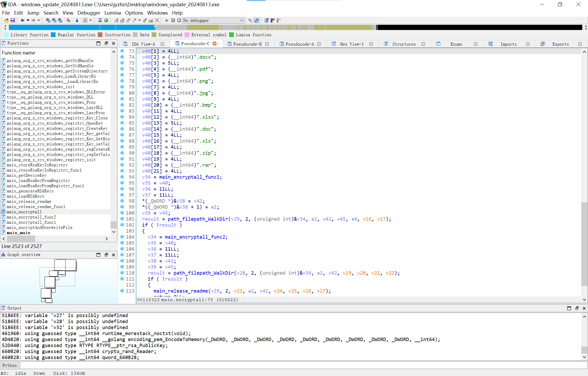Close the Graph overview panel
This screenshot has width=588, height=376.
(114, 255)
